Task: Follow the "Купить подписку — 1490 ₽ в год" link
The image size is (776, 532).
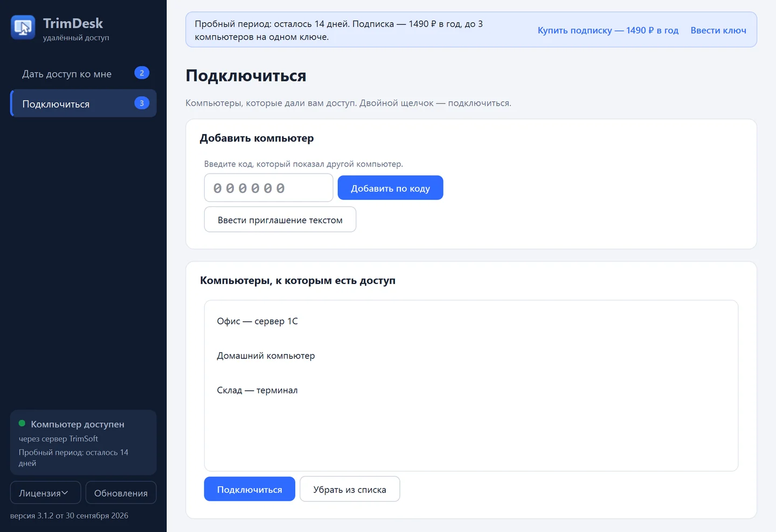Action: tap(608, 30)
